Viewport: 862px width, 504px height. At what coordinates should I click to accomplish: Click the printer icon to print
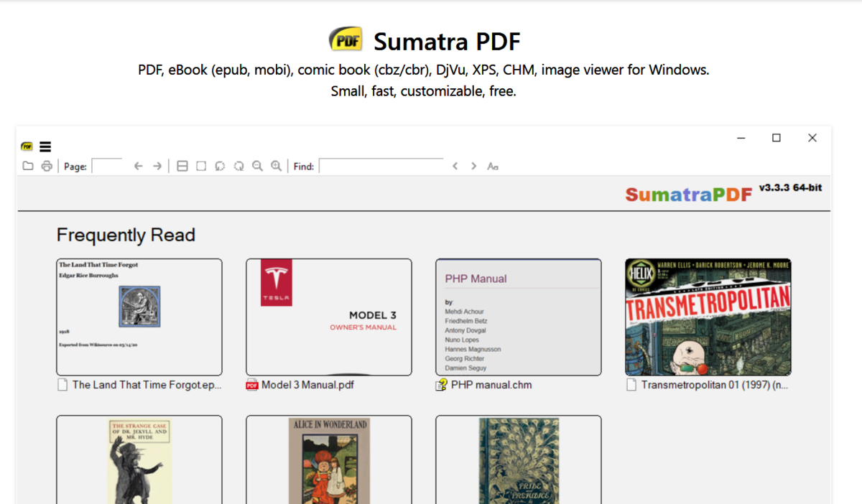[x=47, y=166]
